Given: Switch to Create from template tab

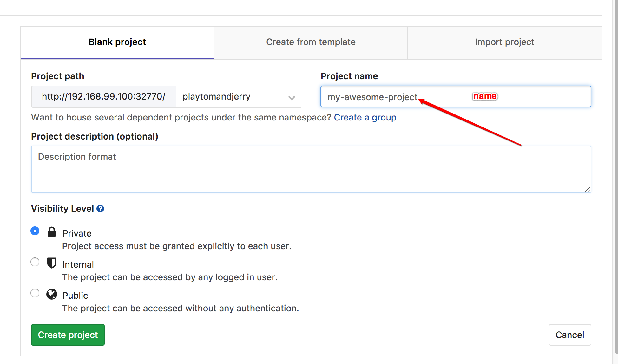Looking at the screenshot, I should tap(311, 42).
